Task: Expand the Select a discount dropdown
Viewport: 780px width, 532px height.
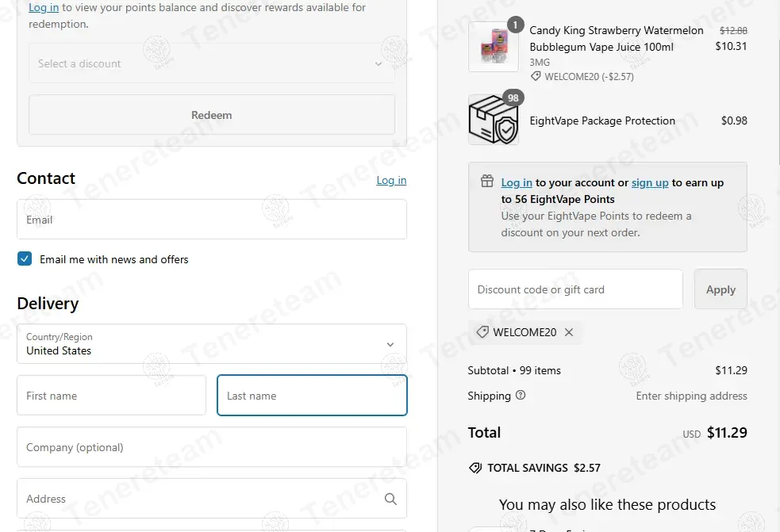Action: (212, 63)
